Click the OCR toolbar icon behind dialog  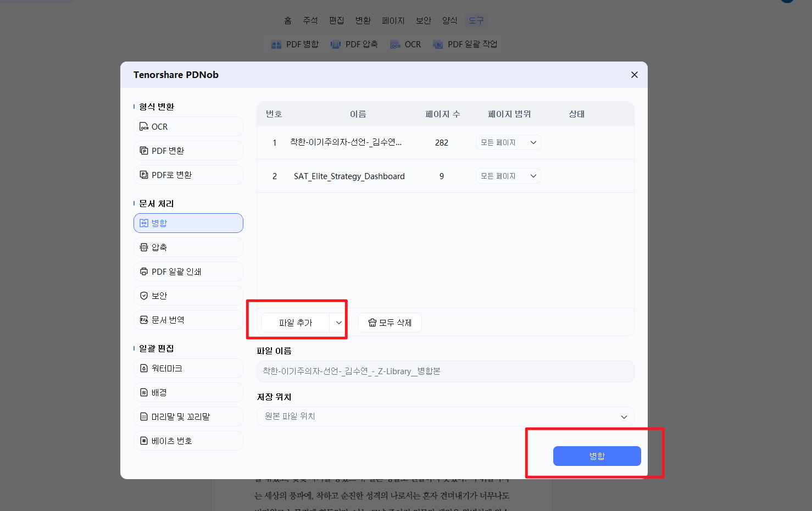pos(395,45)
